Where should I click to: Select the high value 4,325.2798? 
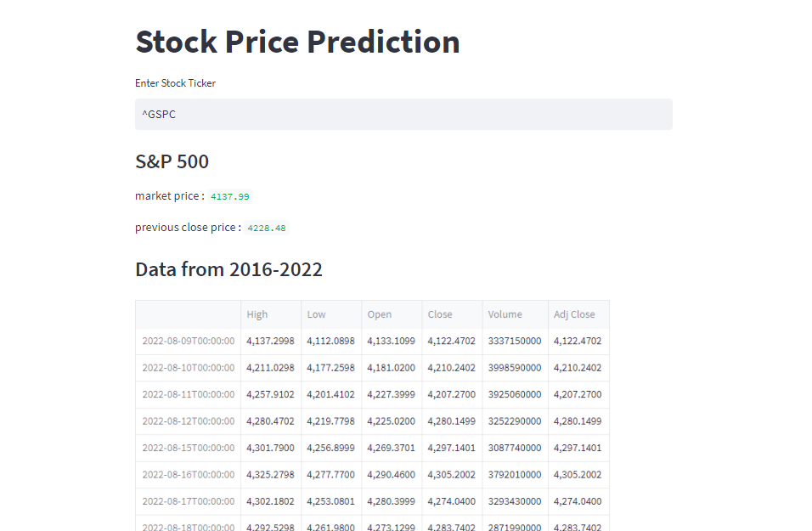pyautogui.click(x=270, y=474)
